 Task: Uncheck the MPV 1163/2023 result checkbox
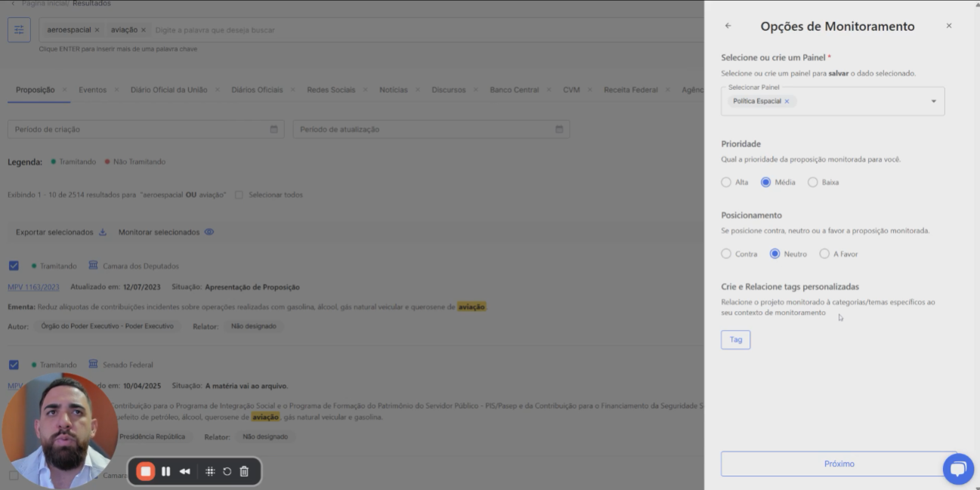click(14, 266)
